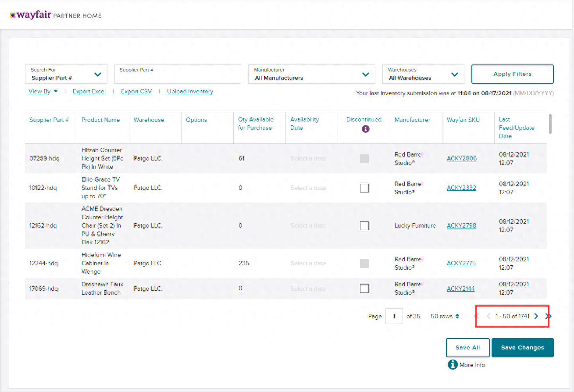Select availability date for 07289-hdq
The height and width of the screenshot is (392, 574).
[308, 159]
